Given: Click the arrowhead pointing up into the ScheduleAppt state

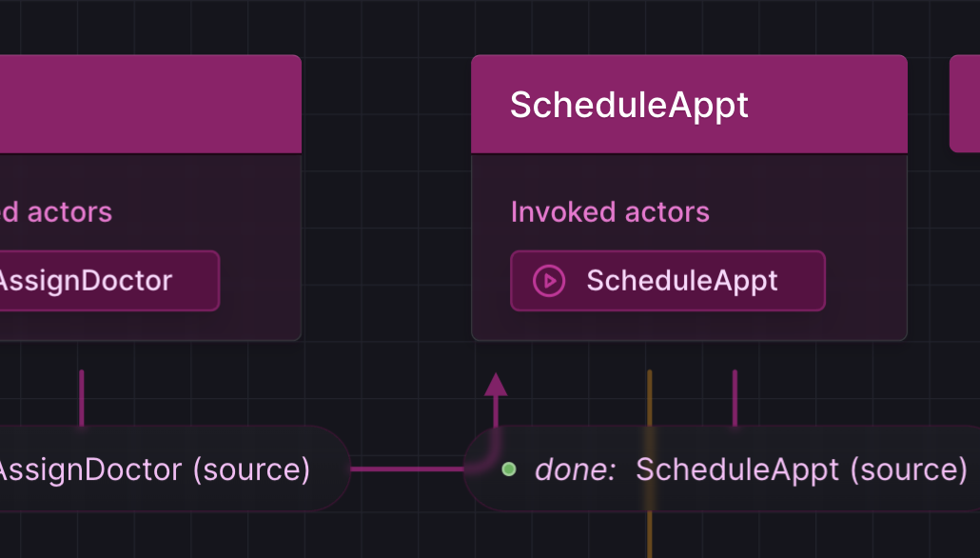Looking at the screenshot, I should [x=496, y=385].
